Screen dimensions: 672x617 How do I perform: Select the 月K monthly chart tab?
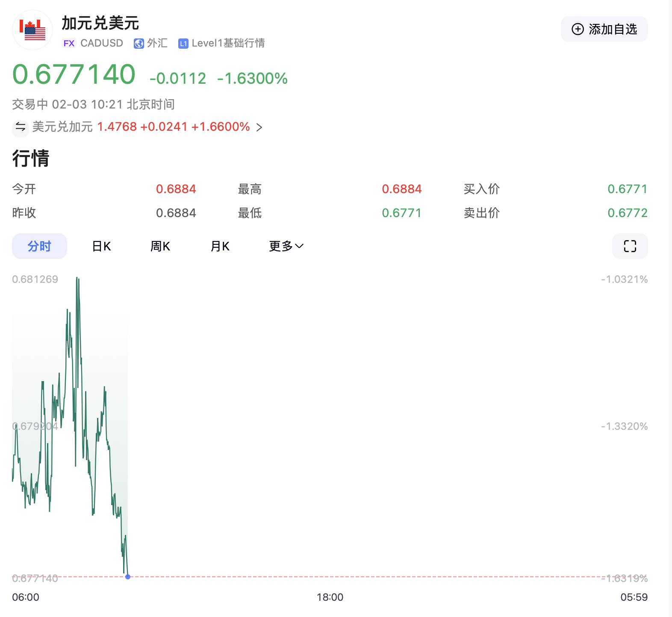[220, 246]
